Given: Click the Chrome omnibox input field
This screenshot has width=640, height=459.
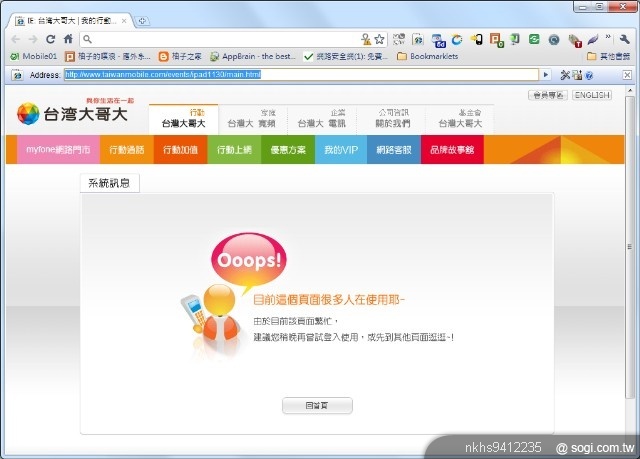Looking at the screenshot, I should pyautogui.click(x=227, y=39).
